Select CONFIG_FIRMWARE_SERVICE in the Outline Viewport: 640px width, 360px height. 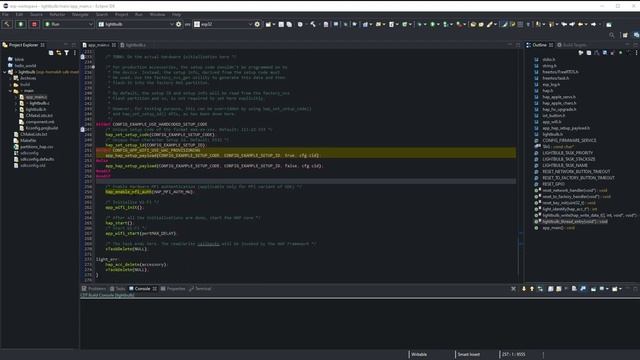tap(569, 140)
